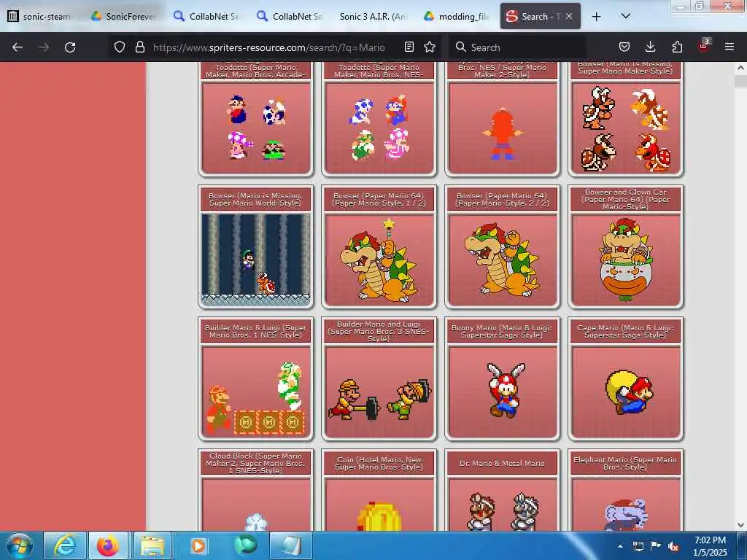Screen dimensions: 747x560
Task: Open the network tray icon
Action: click(638, 546)
